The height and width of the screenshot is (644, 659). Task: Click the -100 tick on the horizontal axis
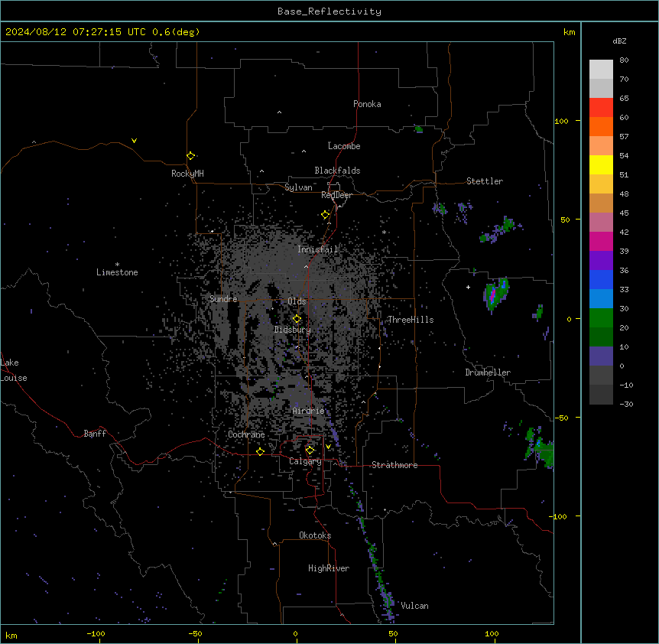(x=96, y=633)
